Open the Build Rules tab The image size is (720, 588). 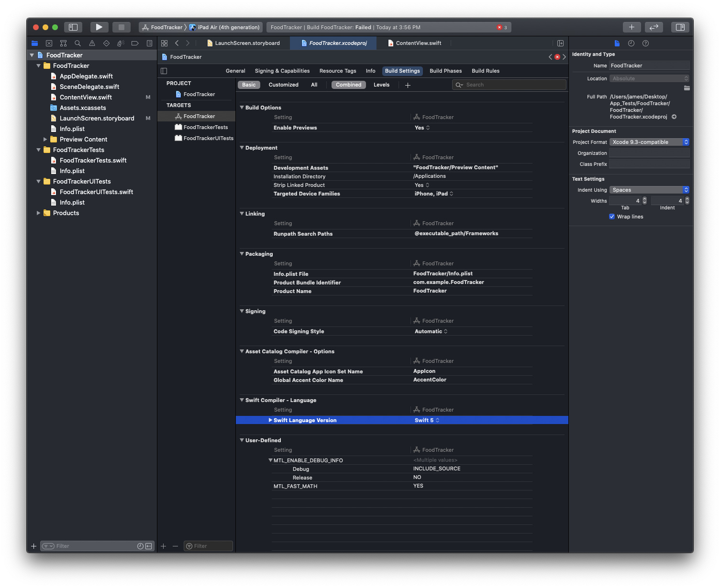486,71
